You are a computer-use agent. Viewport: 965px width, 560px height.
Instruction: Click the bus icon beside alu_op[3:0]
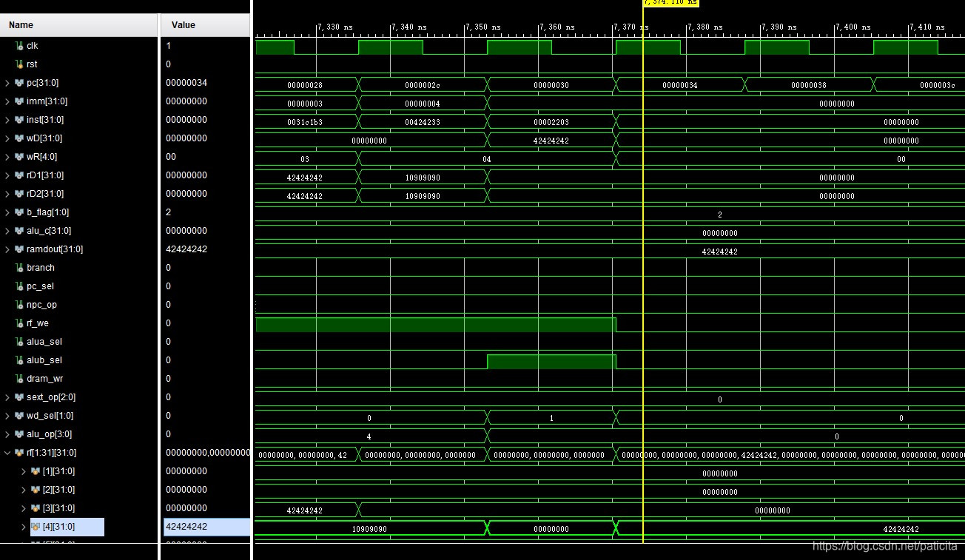tap(19, 434)
